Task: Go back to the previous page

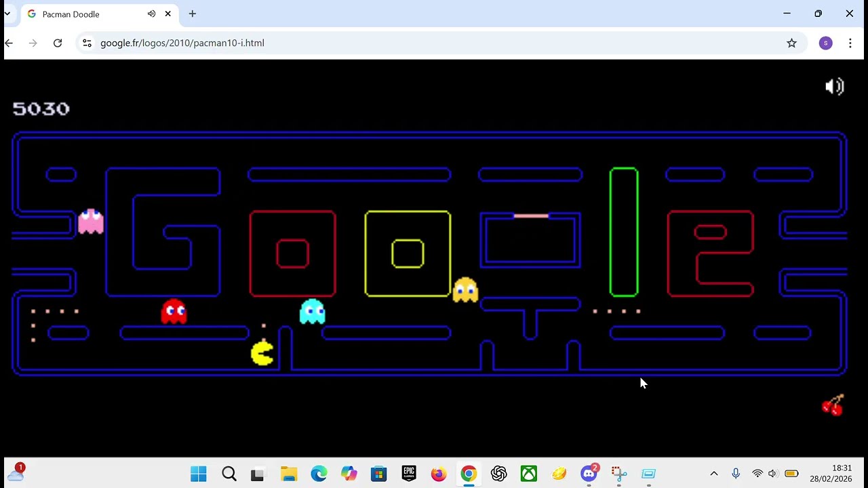Action: click(9, 43)
